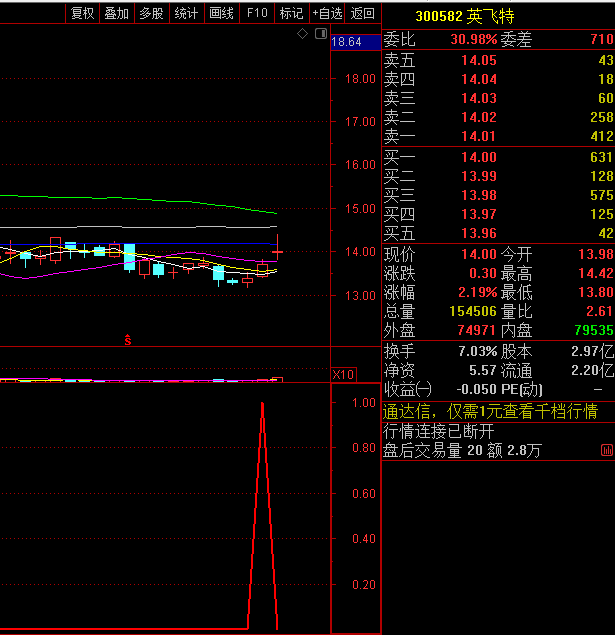Viewport: 615px width, 635px height.
Task: Open the 统计 statistics tool
Action: click(187, 13)
